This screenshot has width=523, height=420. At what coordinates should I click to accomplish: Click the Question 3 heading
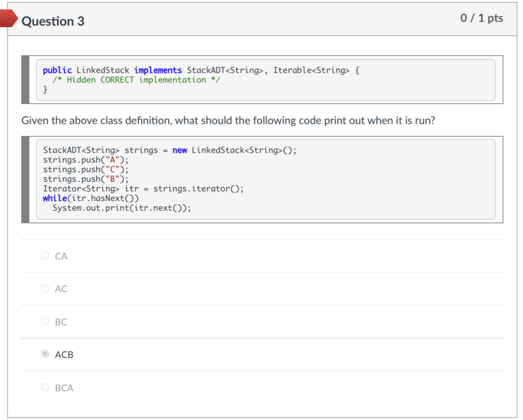tap(53, 21)
